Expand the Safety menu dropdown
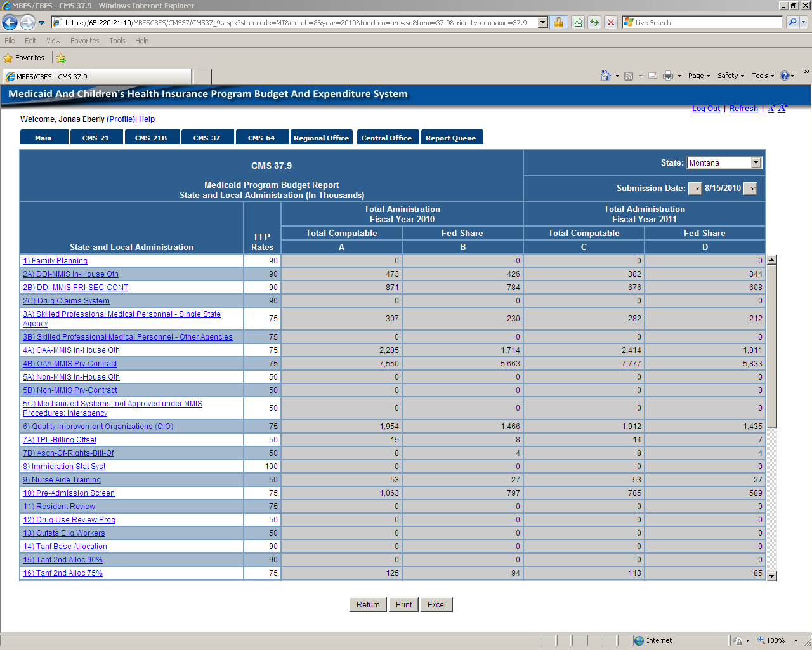The image size is (812, 650). tap(731, 76)
